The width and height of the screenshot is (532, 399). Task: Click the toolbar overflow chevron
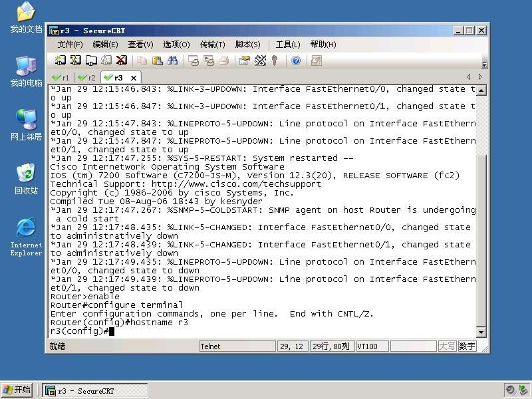pos(485,64)
